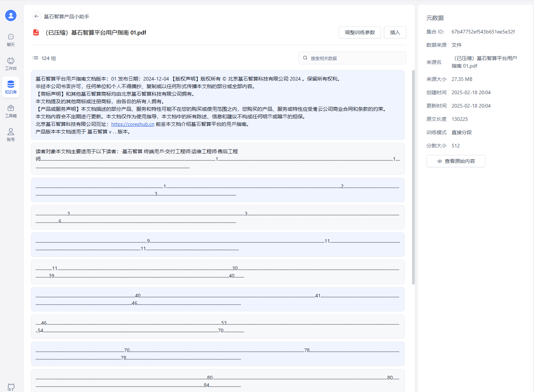Click the 基石智算产品小助手 breadcrumb
Viewport: 534px width, 392px height.
(x=67, y=17)
